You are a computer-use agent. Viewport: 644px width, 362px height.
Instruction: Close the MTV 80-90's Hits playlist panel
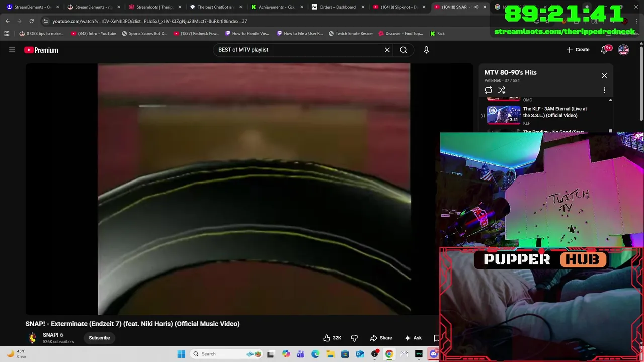[604, 76]
